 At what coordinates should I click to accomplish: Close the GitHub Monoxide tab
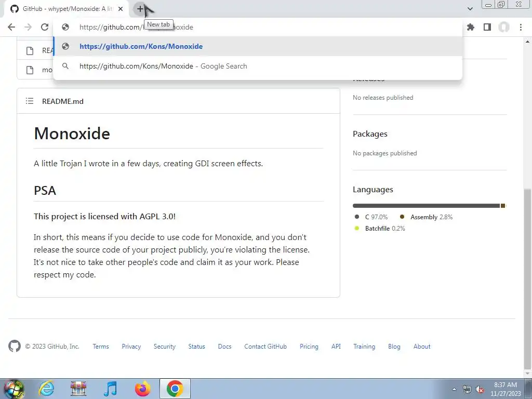click(121, 9)
